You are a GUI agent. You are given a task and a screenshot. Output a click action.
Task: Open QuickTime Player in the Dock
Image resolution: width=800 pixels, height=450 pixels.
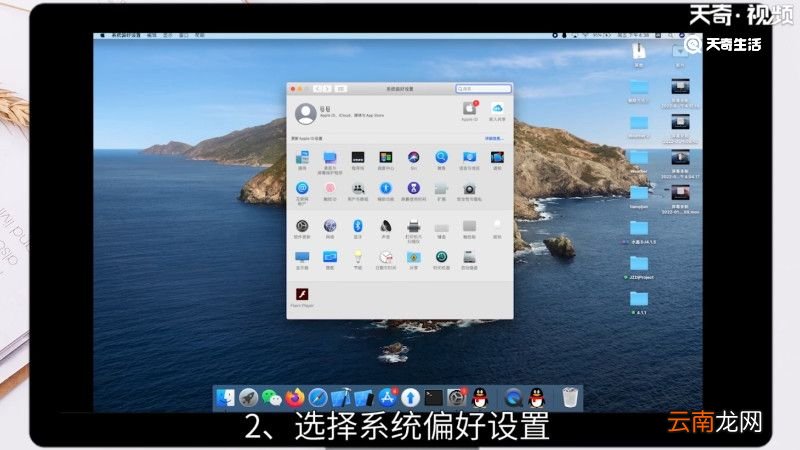514,397
